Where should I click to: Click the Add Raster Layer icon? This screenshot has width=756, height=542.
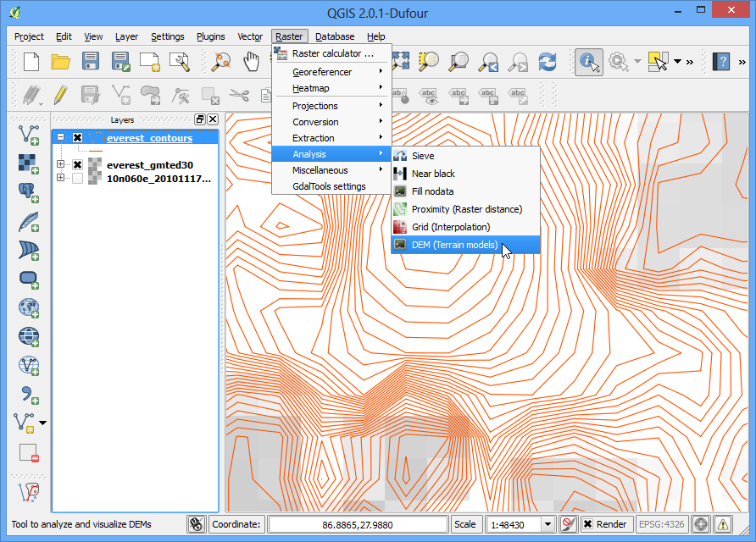pyautogui.click(x=29, y=163)
